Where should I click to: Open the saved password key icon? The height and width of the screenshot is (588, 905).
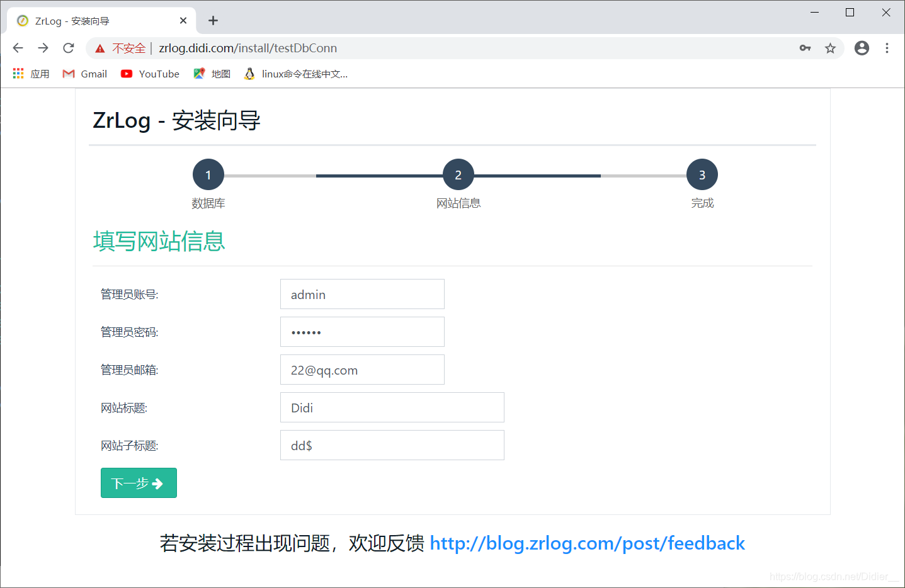coord(805,48)
